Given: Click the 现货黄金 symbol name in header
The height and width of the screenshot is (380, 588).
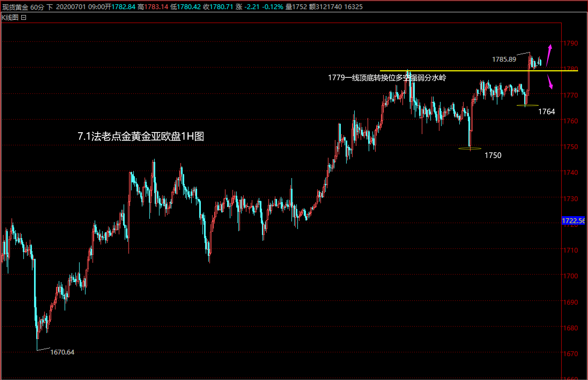Looking at the screenshot, I should 15,7.
